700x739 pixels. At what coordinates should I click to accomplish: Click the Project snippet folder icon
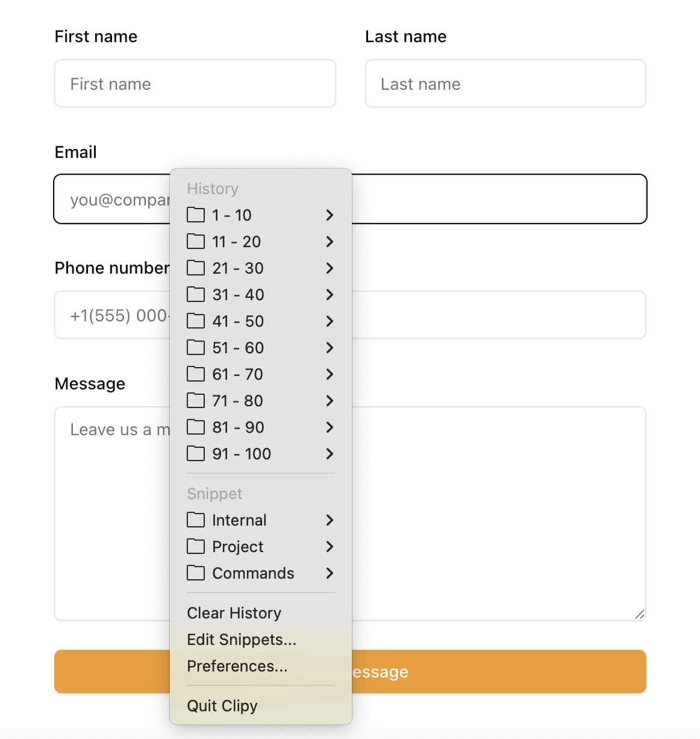coord(195,546)
